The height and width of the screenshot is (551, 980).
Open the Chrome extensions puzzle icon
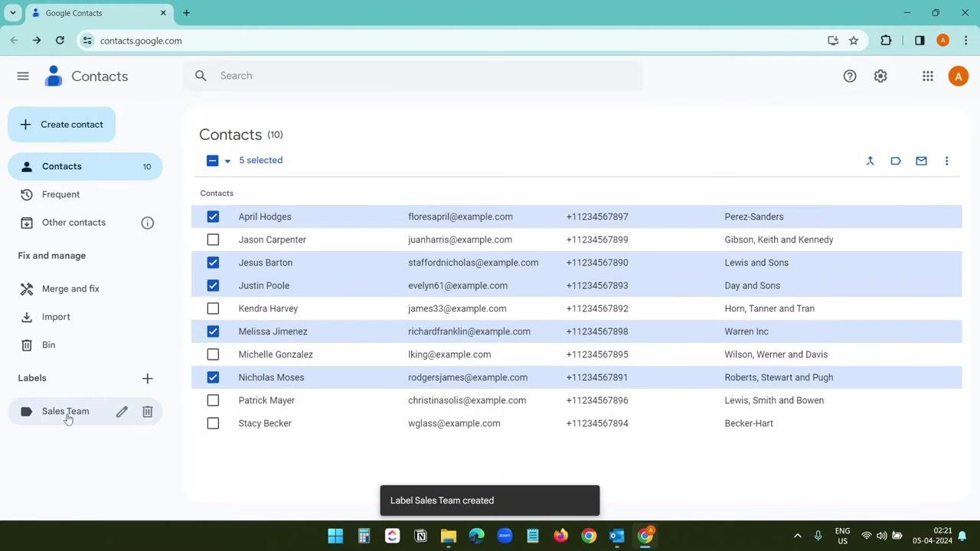[887, 41]
